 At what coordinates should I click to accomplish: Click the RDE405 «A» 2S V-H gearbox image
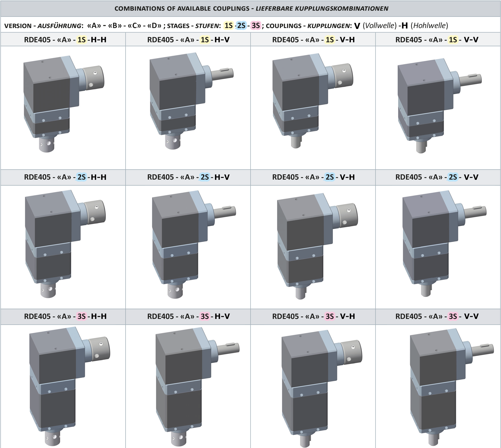[x=317, y=246]
